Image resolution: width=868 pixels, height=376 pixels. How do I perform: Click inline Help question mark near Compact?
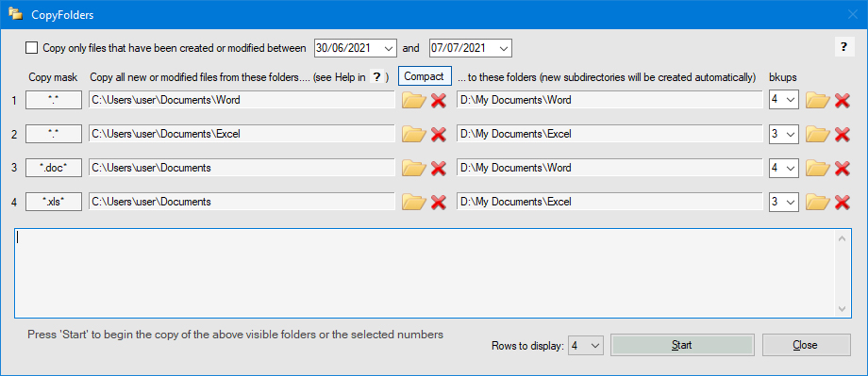[x=377, y=77]
